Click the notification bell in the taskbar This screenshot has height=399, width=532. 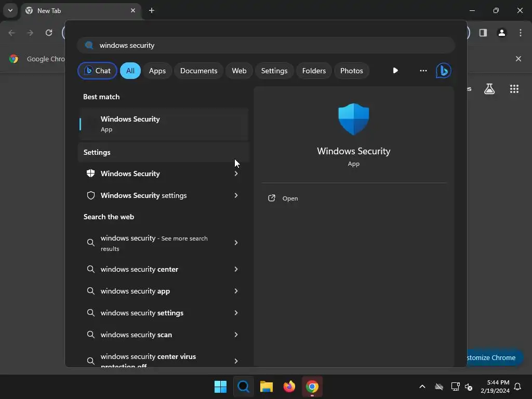tap(518, 387)
